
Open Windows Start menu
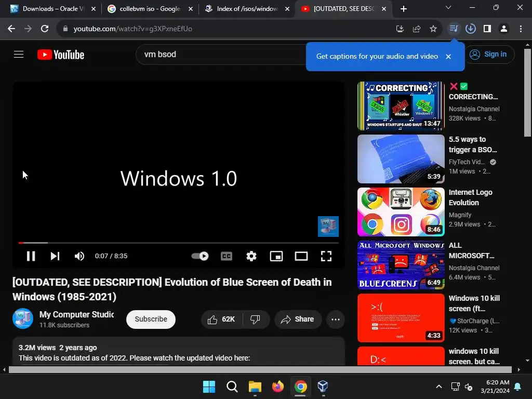pos(209,387)
